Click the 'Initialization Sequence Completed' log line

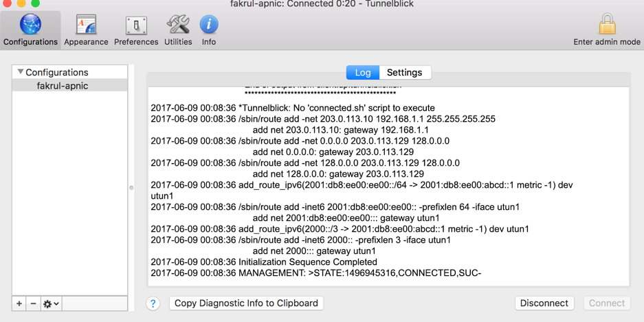(x=264, y=261)
